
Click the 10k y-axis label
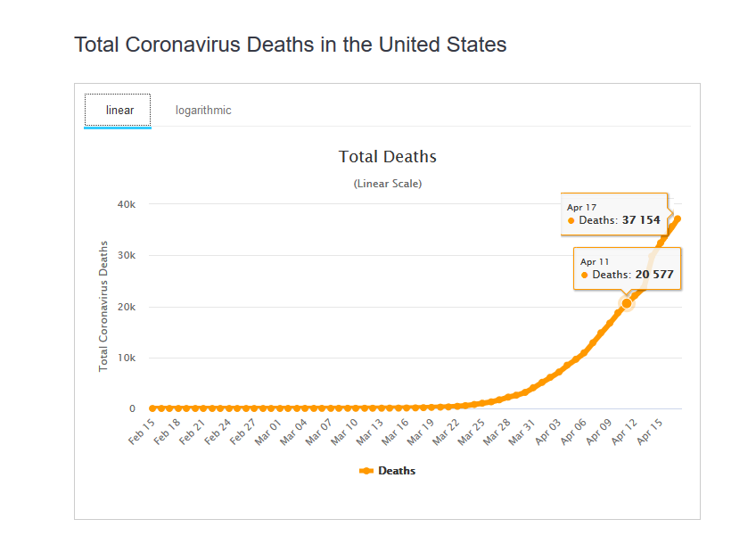pos(126,358)
